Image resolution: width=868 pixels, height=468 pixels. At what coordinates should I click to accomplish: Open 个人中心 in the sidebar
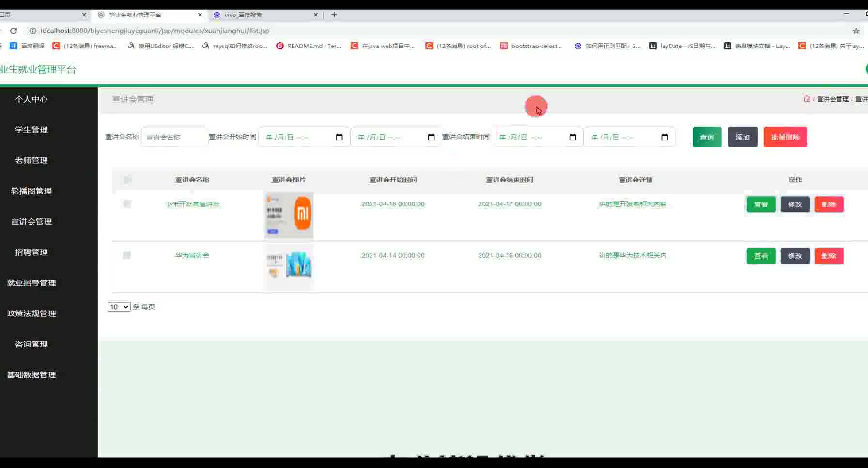(31, 99)
